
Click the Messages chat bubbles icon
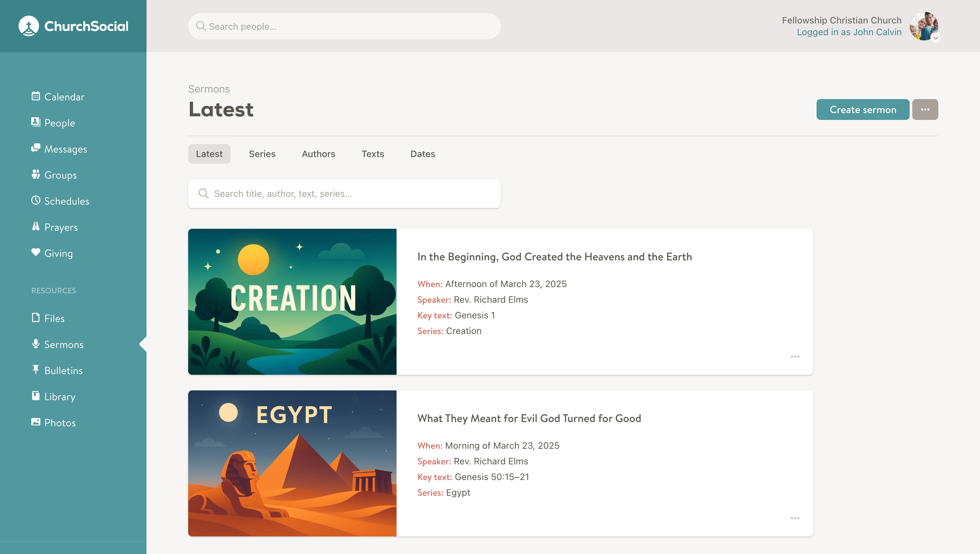point(35,148)
